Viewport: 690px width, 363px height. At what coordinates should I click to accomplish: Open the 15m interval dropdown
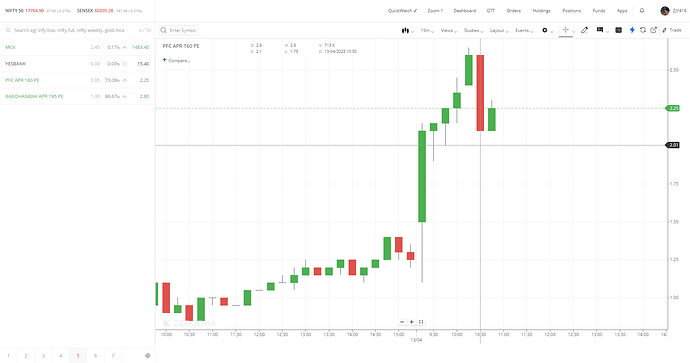pyautogui.click(x=427, y=30)
